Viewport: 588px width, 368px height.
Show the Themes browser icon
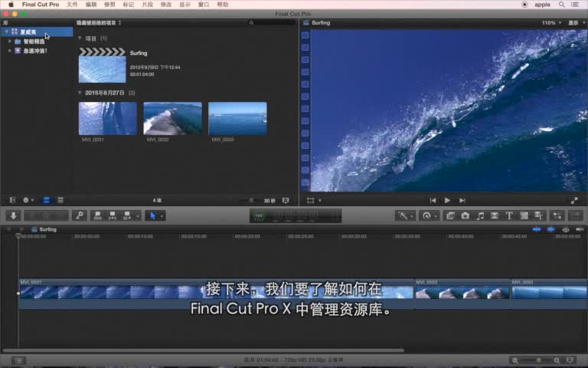tap(539, 215)
